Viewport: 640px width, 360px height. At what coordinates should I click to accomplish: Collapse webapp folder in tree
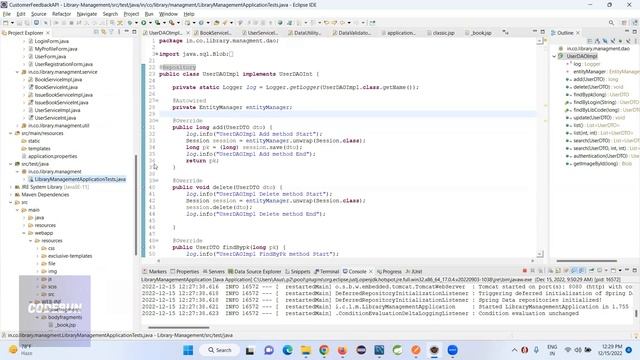[x=24, y=233]
